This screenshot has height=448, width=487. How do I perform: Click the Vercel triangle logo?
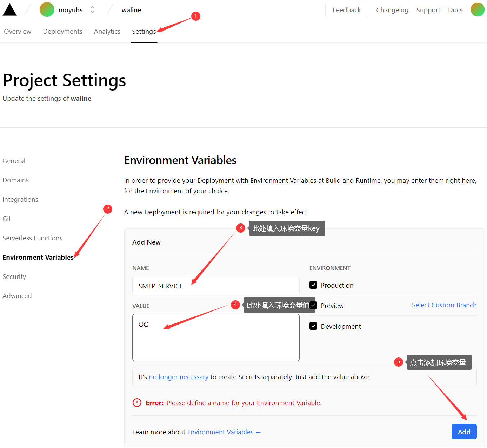[10, 10]
